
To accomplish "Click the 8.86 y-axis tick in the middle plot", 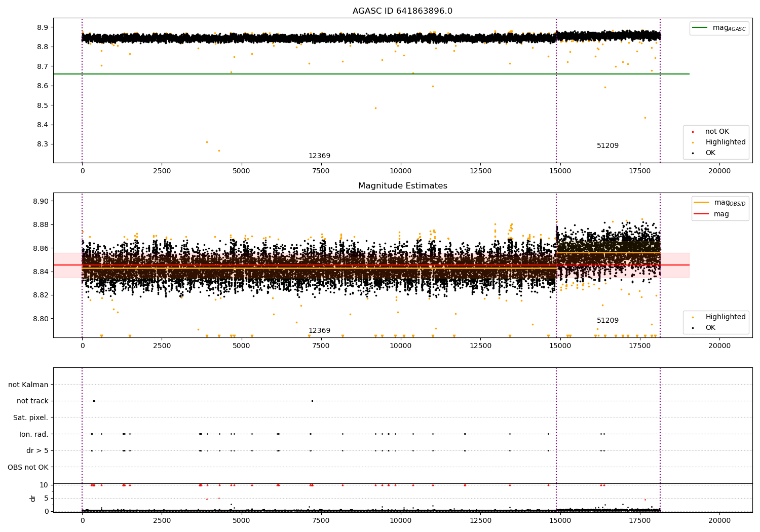I will click(41, 248).
